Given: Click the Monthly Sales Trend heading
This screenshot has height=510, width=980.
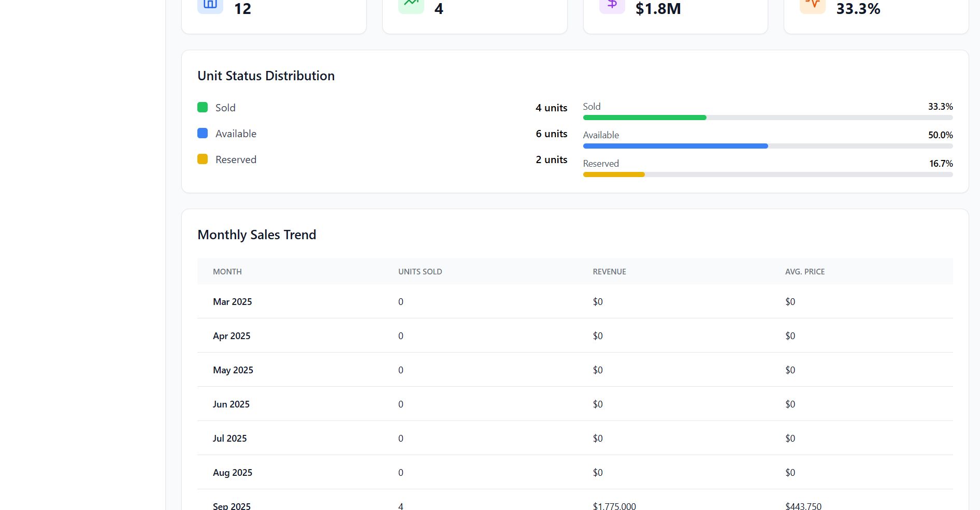Looking at the screenshot, I should coord(256,235).
